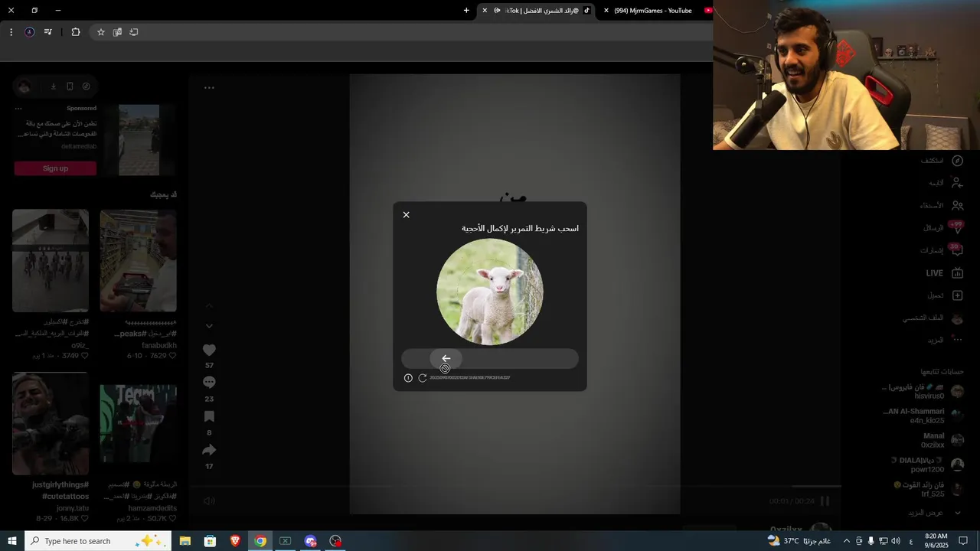Close the captcha verification dialog
Image resolution: width=980 pixels, height=551 pixels.
[406, 215]
